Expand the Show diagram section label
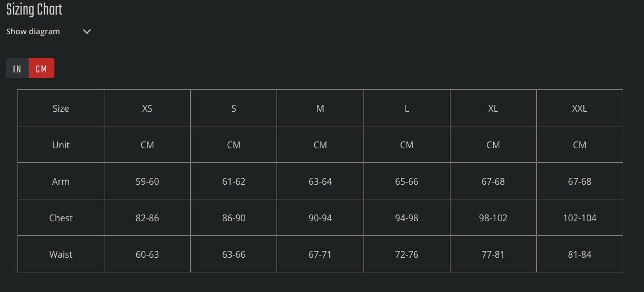The height and width of the screenshot is (292, 644). pyautogui.click(x=33, y=31)
